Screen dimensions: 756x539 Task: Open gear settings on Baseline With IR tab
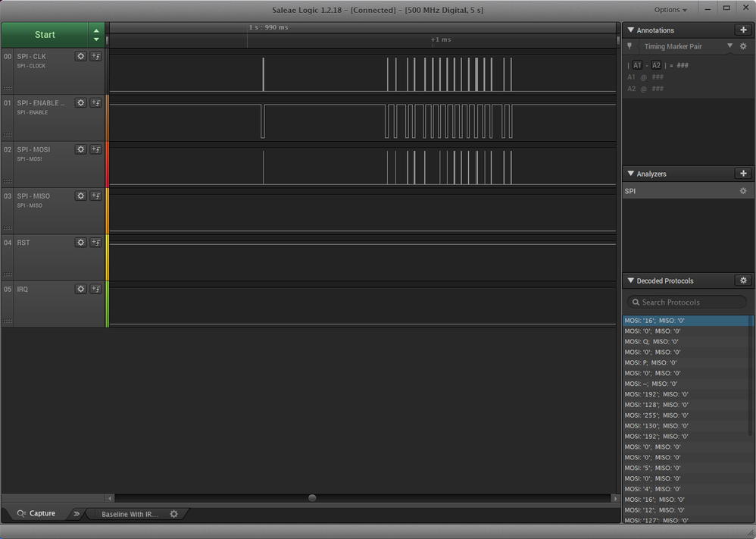tap(174, 514)
